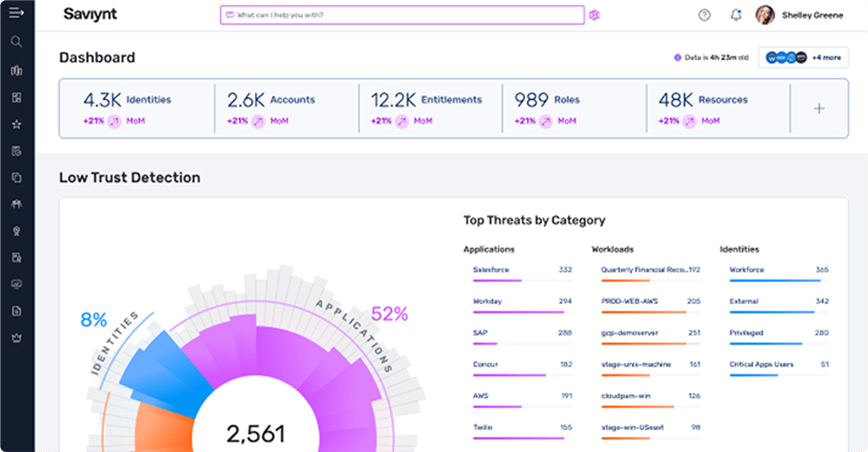Click the "What can I help you with?" field
The image size is (868, 452).
[x=403, y=15]
